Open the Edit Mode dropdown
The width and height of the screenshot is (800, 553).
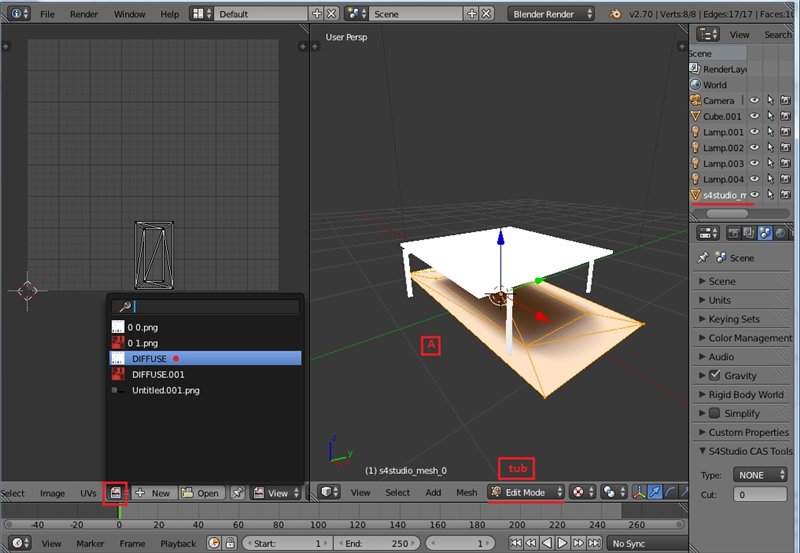[525, 492]
